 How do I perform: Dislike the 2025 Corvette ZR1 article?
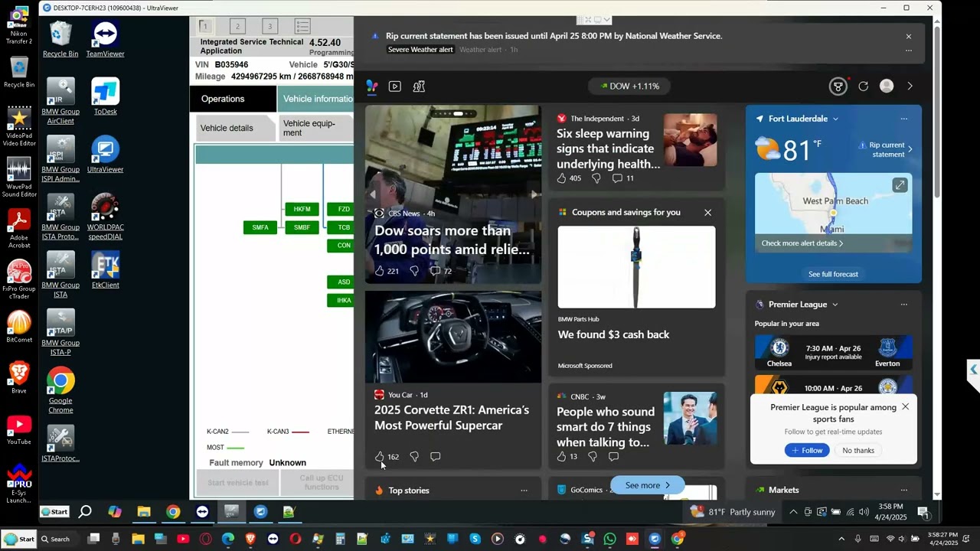[x=414, y=457]
